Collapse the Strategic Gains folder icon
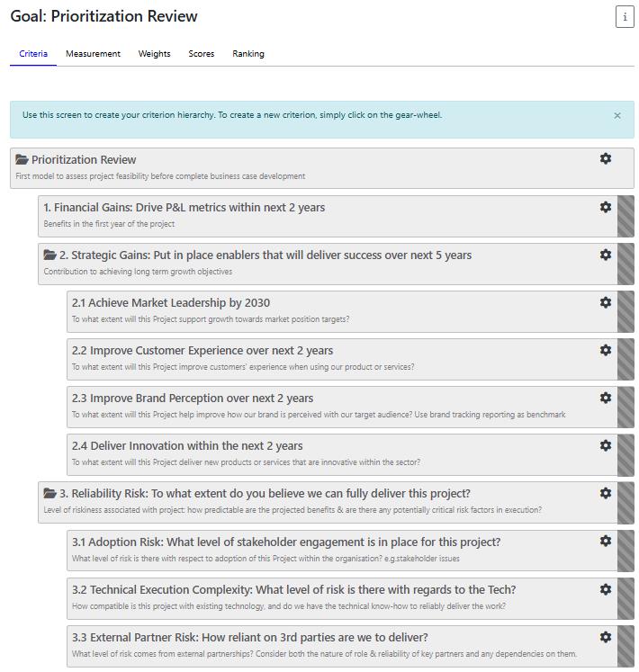This screenshot has width=639, height=672. 49,255
